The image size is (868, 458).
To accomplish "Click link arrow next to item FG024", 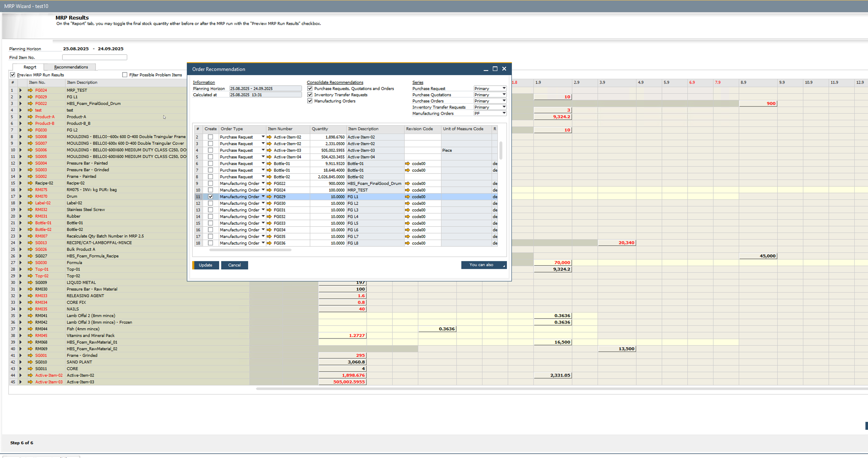I will (x=30, y=90).
